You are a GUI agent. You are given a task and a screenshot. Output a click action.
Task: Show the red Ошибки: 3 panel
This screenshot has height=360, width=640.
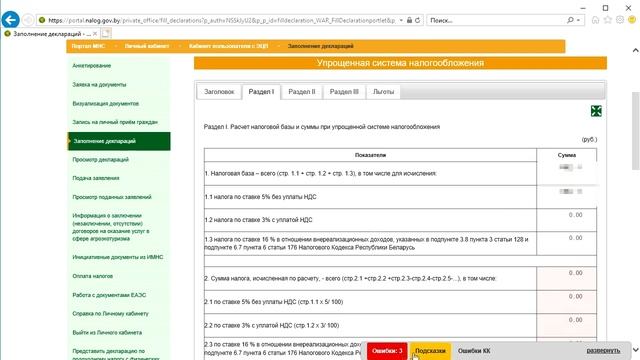(387, 351)
